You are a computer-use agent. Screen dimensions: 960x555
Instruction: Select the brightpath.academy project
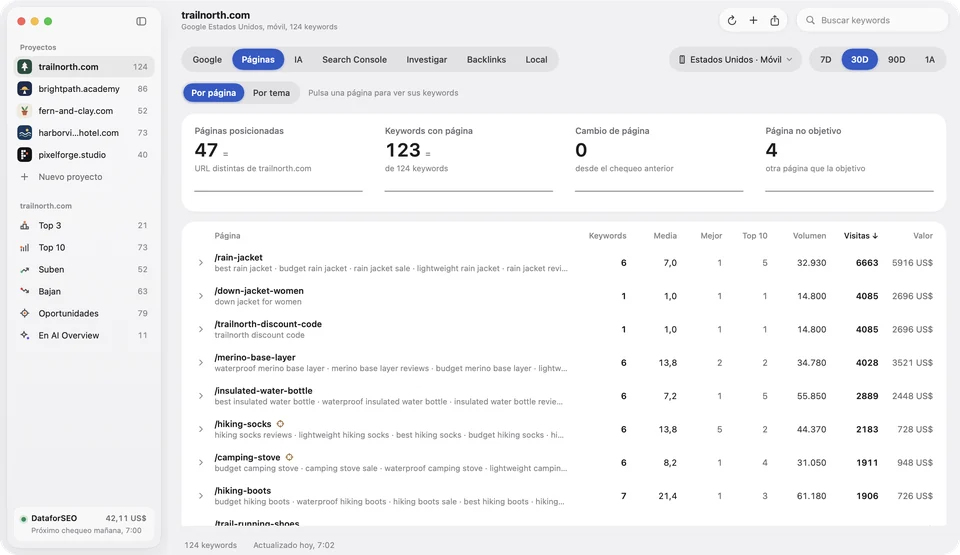pos(84,89)
